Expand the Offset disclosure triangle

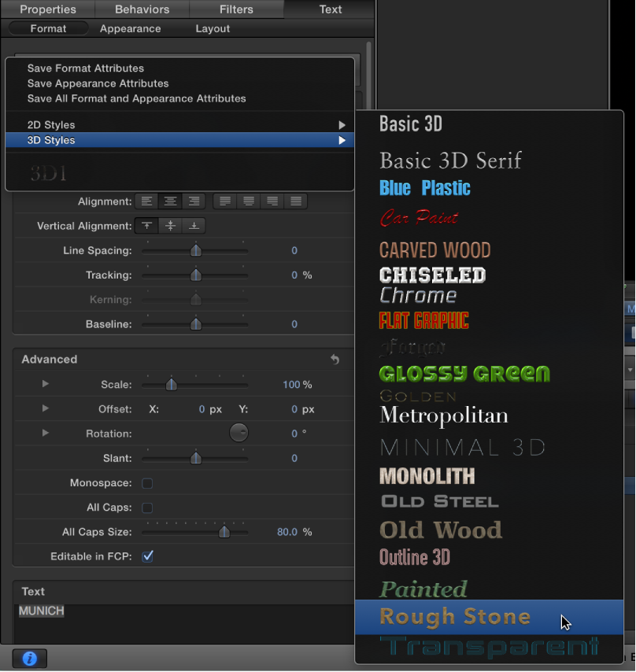(45, 408)
